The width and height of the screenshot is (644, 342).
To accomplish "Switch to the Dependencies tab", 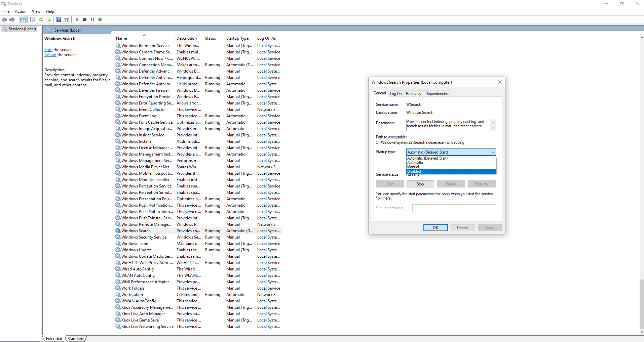I will click(x=437, y=94).
